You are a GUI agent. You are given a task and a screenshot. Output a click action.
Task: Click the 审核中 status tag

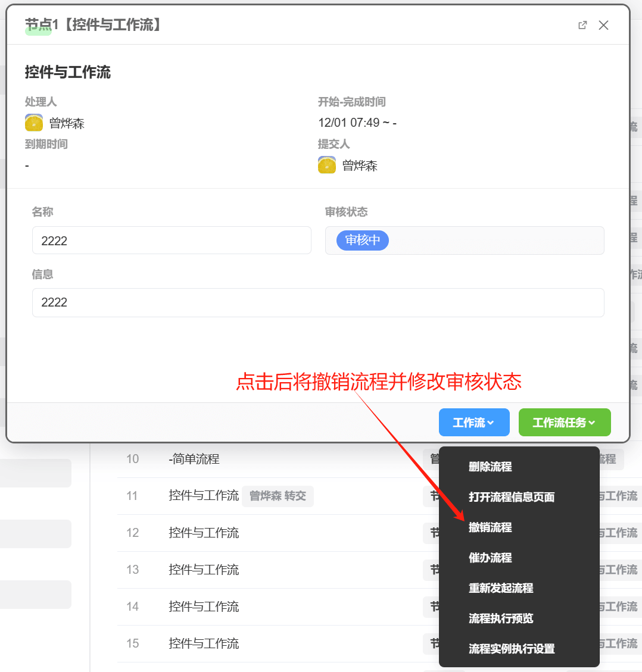click(x=362, y=240)
